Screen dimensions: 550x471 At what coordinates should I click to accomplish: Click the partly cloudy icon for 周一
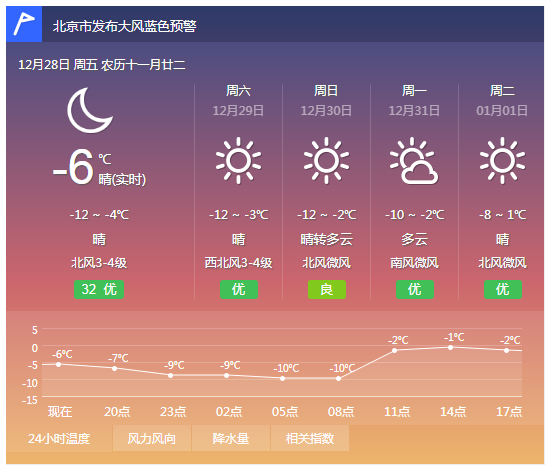pos(414,161)
